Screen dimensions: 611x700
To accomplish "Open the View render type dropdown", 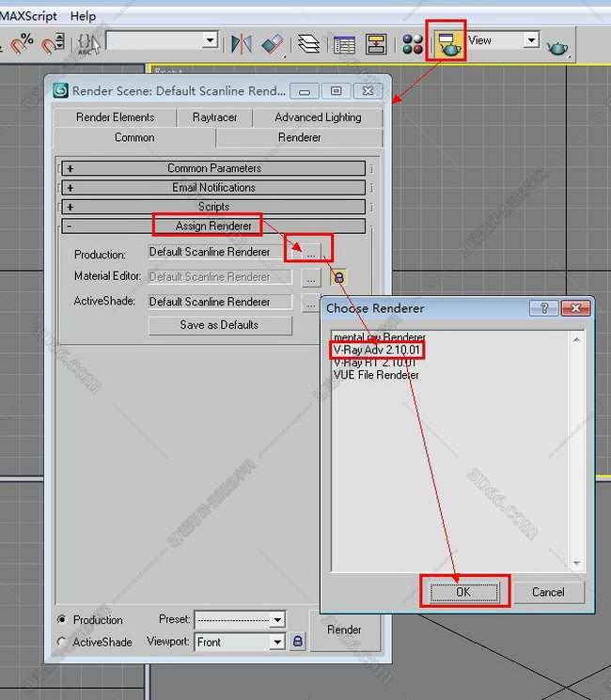I will 531,40.
